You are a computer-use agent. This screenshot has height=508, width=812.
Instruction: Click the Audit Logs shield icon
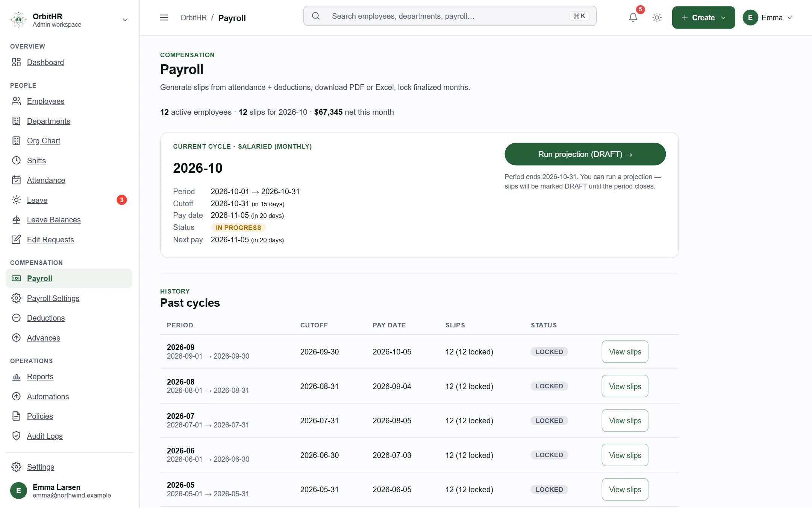pyautogui.click(x=16, y=436)
